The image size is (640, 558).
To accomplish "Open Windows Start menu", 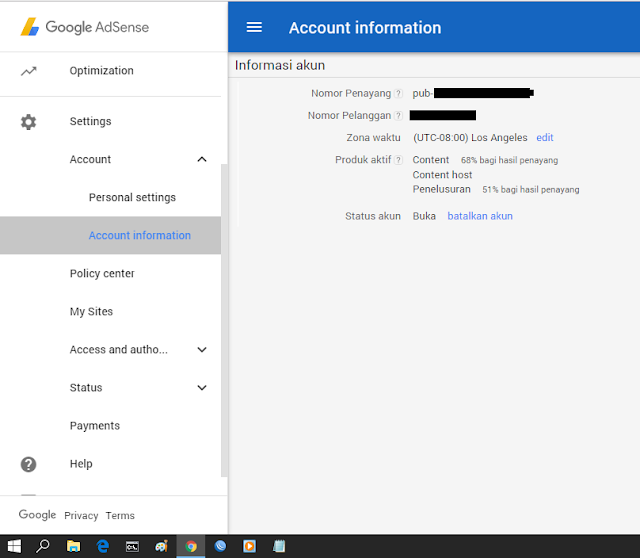I will [x=14, y=546].
